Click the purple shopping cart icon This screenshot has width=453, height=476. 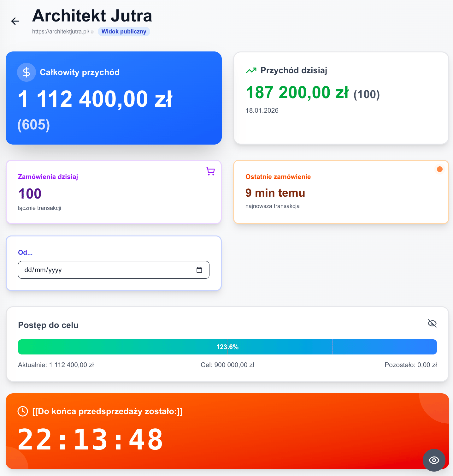pos(210,171)
